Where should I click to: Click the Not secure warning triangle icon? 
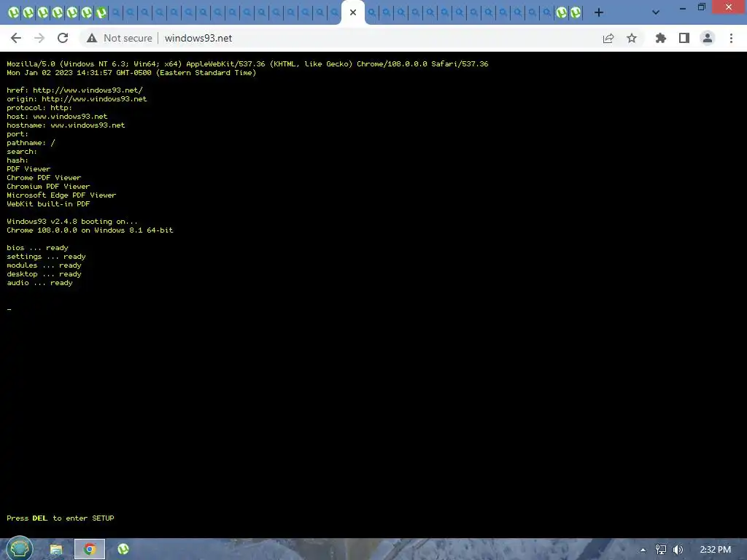(x=92, y=38)
